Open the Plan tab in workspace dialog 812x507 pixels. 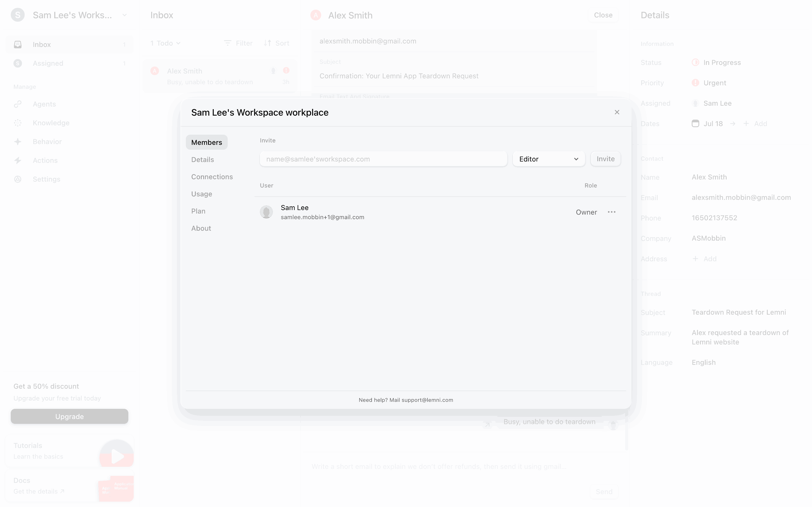198,211
